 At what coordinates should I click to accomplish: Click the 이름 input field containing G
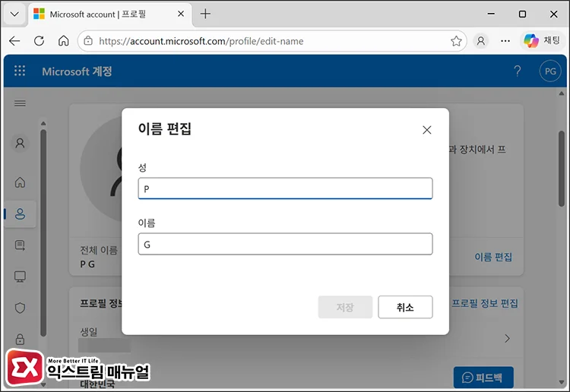point(285,244)
